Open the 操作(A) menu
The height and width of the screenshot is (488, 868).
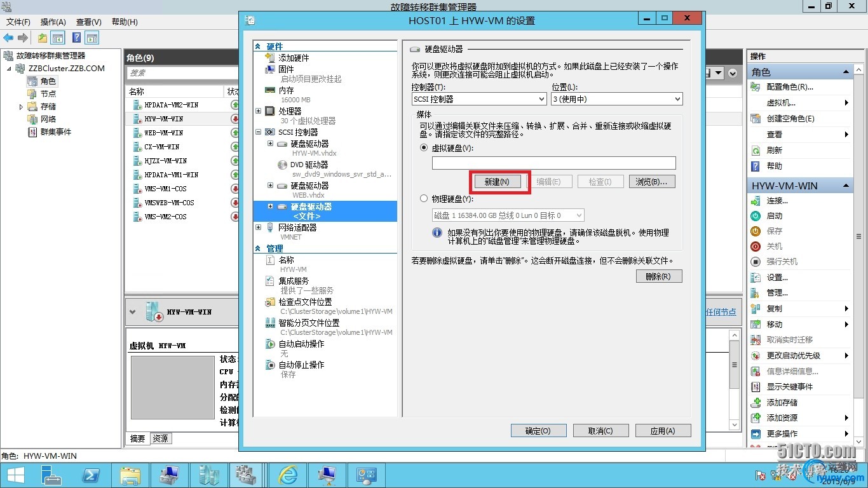click(53, 22)
